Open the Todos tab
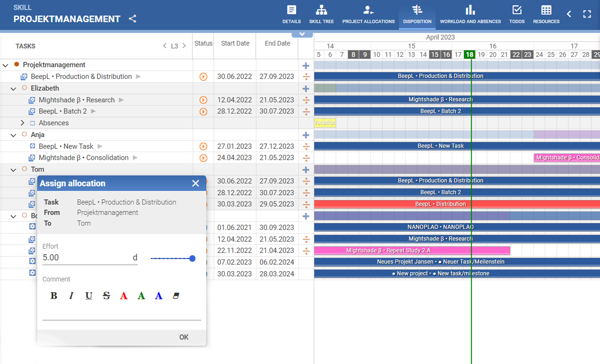 click(517, 15)
